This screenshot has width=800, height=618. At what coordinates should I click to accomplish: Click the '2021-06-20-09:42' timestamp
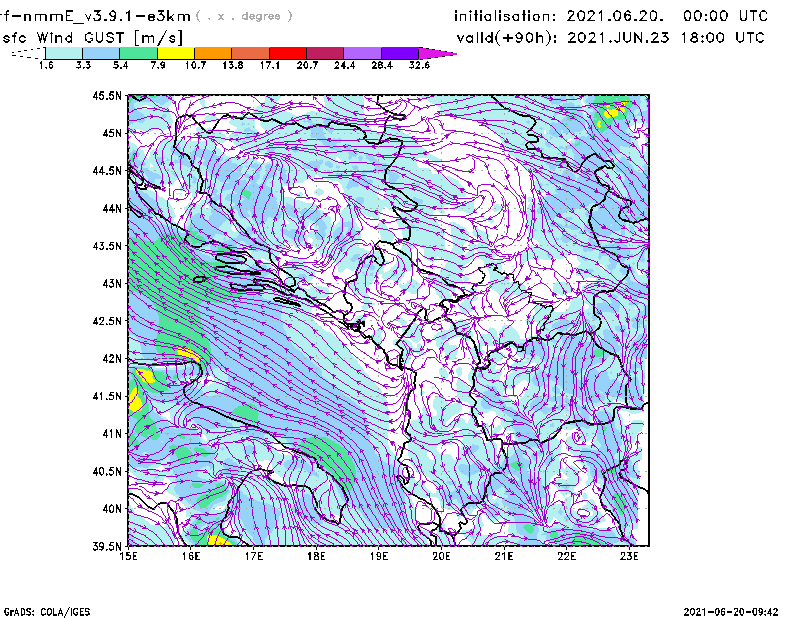click(x=731, y=612)
